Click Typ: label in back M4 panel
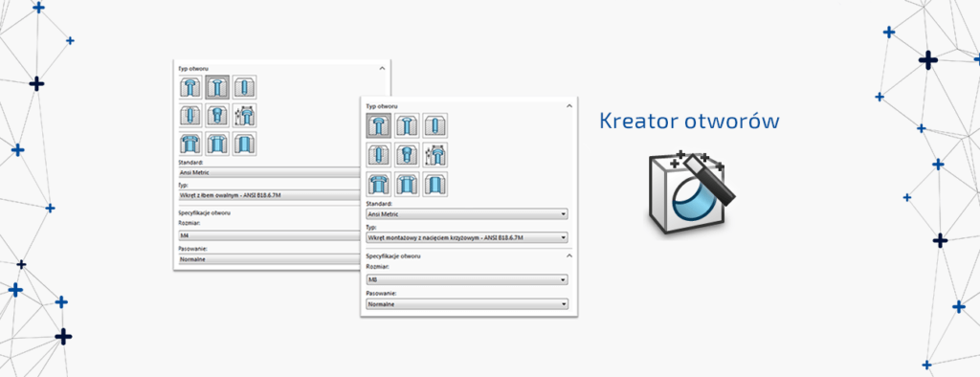Image resolution: width=980 pixels, height=377 pixels. tap(184, 185)
